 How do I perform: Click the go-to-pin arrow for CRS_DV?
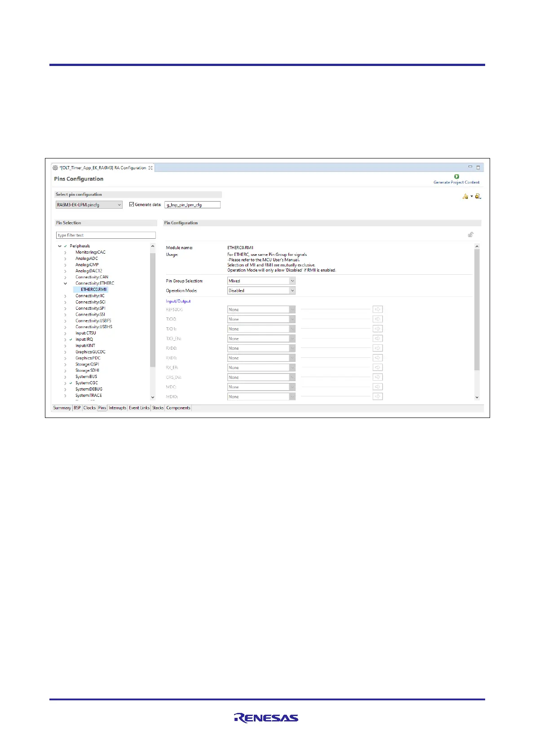click(x=378, y=377)
